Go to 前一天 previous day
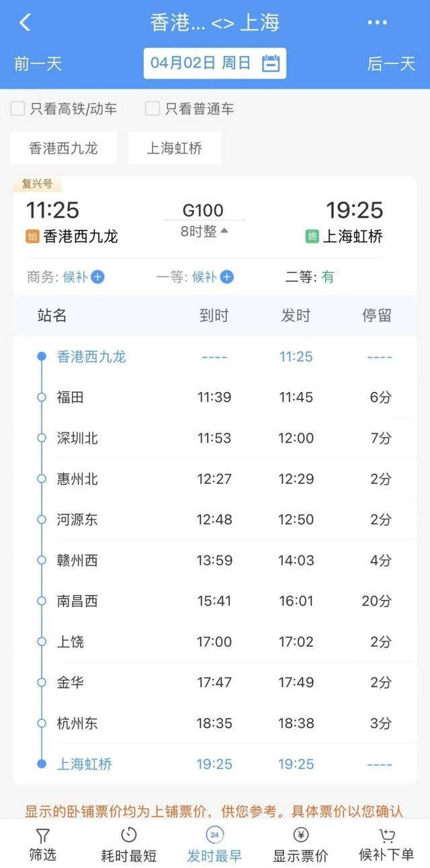 pos(38,64)
